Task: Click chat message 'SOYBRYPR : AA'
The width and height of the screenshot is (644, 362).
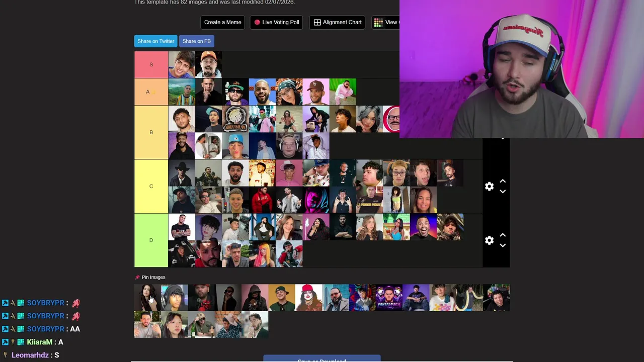Action: 41,329
